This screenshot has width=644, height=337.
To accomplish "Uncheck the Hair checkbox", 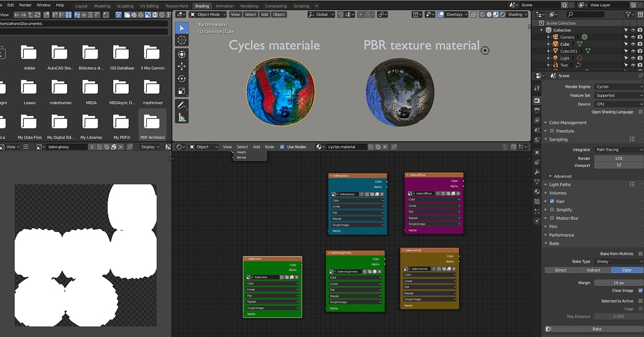I will (x=552, y=201).
